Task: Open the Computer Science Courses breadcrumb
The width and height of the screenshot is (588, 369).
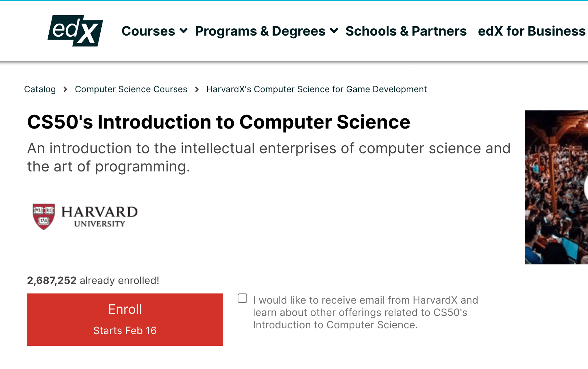Action: coord(131,89)
